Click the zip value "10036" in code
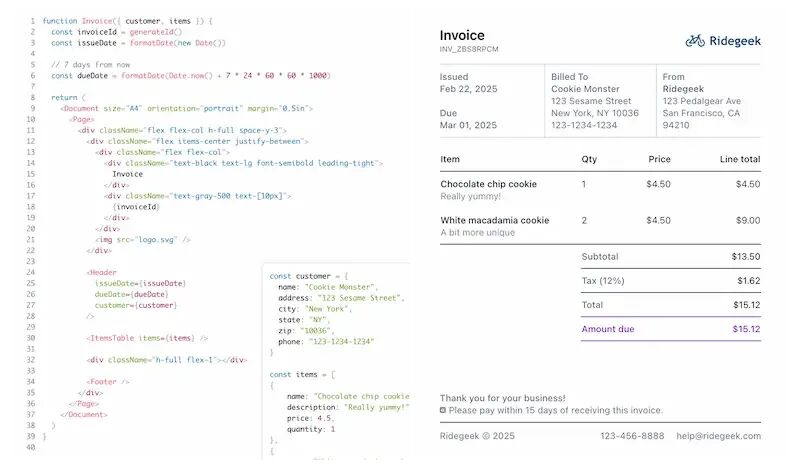The width and height of the screenshot is (800, 468). [316, 331]
